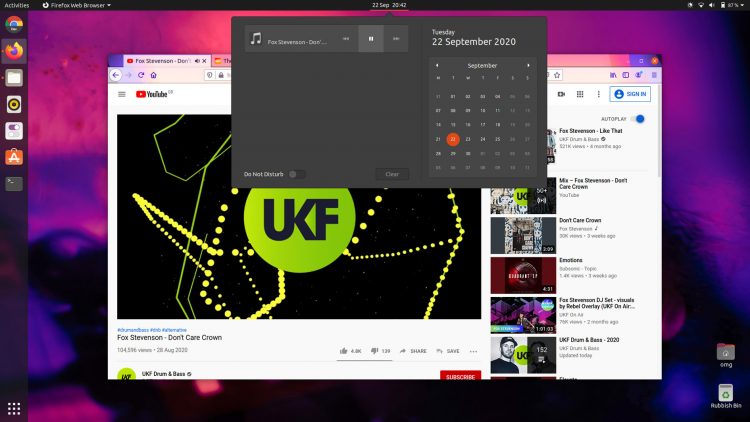Click the SHARE button
Screen dimensions: 750x422
coord(413,351)
